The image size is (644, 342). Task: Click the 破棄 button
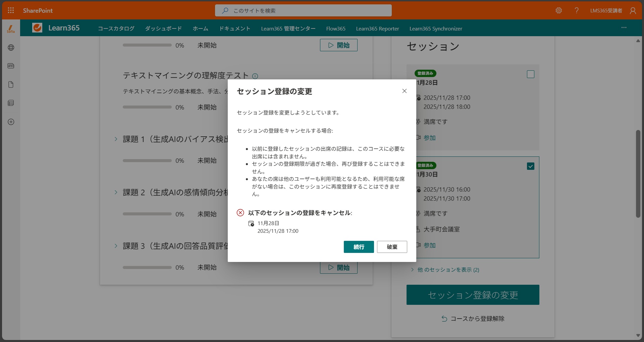pyautogui.click(x=392, y=247)
